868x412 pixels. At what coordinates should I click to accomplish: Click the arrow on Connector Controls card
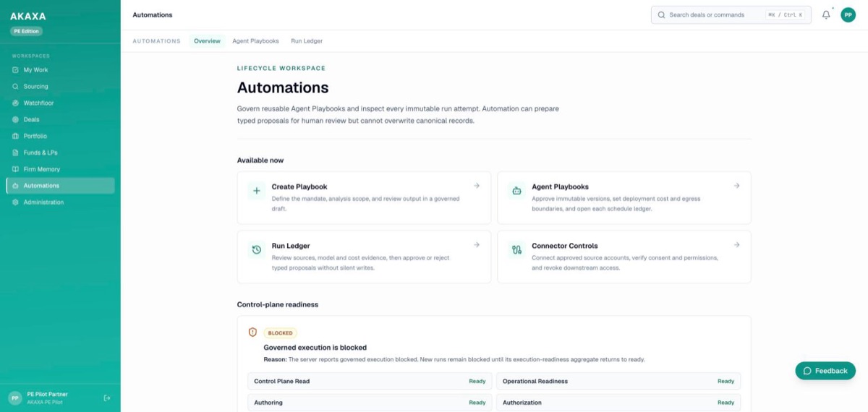[736, 245]
